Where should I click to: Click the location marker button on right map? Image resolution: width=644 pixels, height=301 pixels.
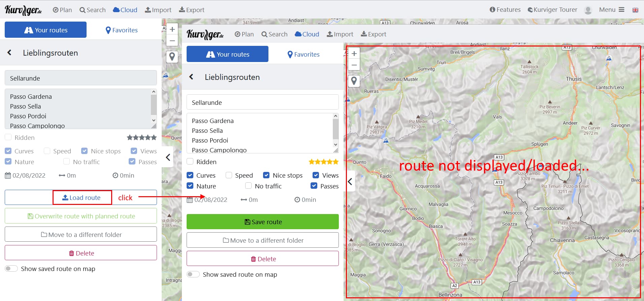click(x=354, y=81)
